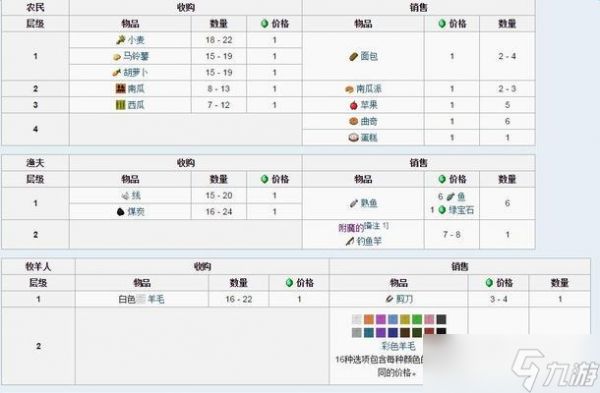Click the potato icon beside 马铃薯

tap(117, 57)
